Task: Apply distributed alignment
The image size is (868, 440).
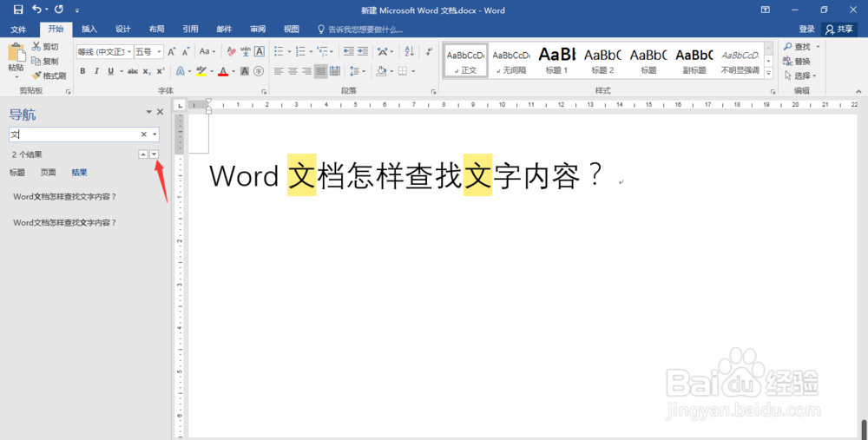Action: [335, 71]
